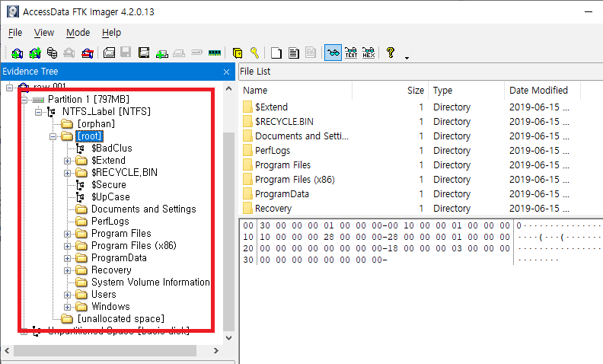Viewport: 603px width, 364px height.
Task: Expand the Windows folder in tree
Action: click(x=68, y=307)
